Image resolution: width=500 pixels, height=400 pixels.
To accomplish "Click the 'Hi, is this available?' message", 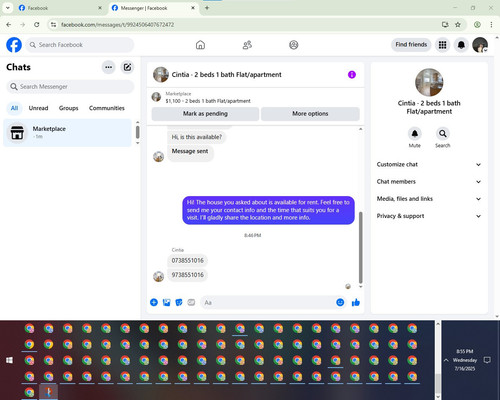I will coord(196,137).
